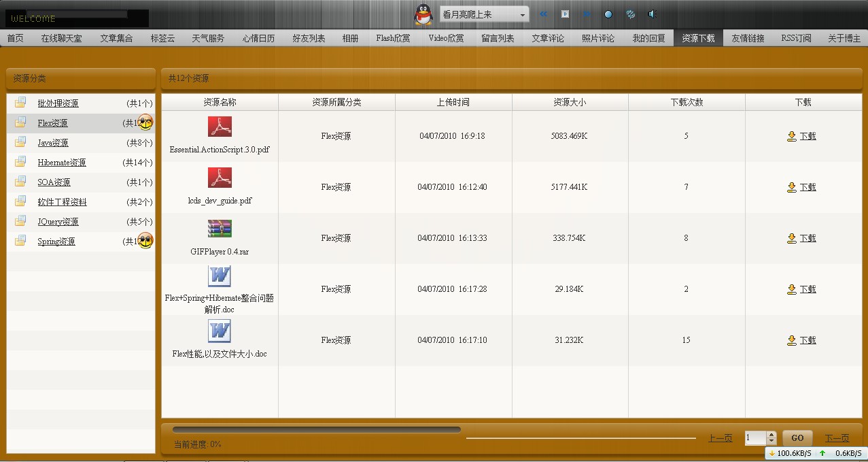
Task: Select the Java资源 category
Action: point(53,143)
